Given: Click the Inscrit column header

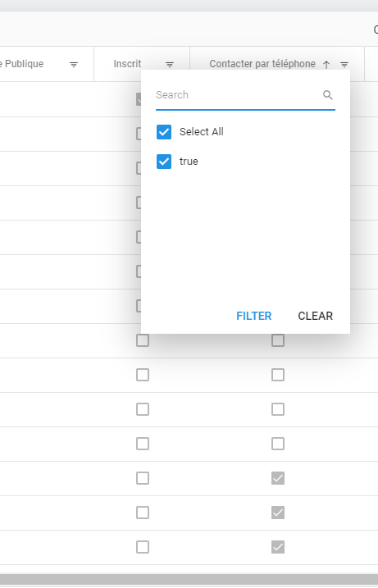Looking at the screenshot, I should point(127,64).
